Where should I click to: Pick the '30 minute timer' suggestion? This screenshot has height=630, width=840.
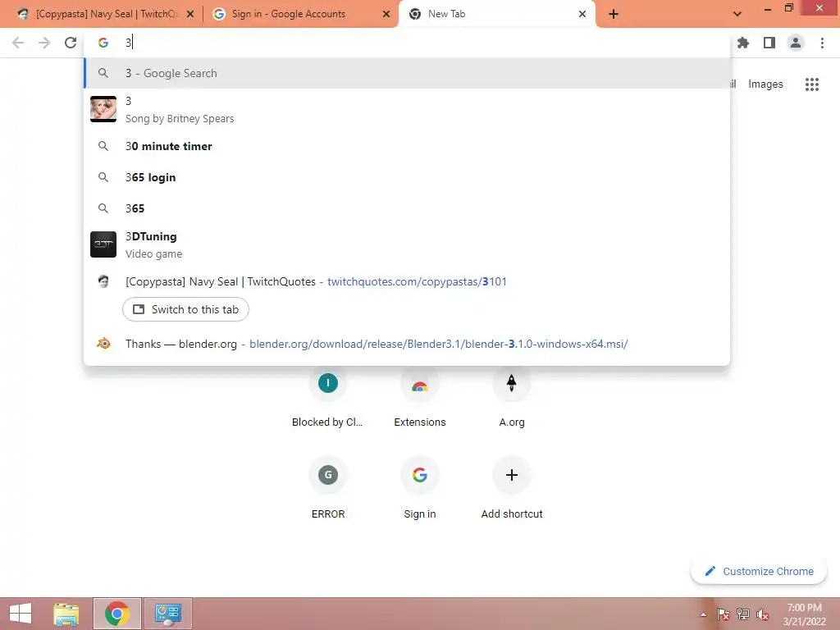407,146
